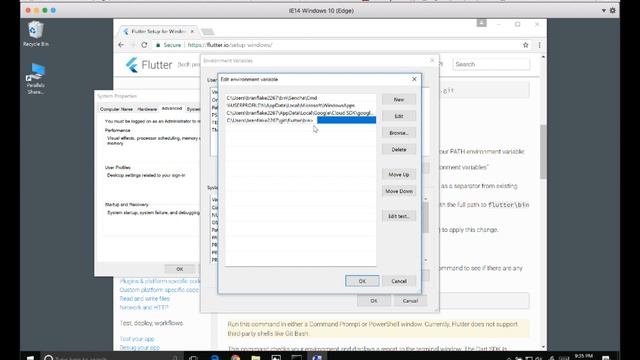Open the Recycle Bin desktop icon
Image resolution: width=640 pixels, height=360 pixels.
click(x=36, y=34)
